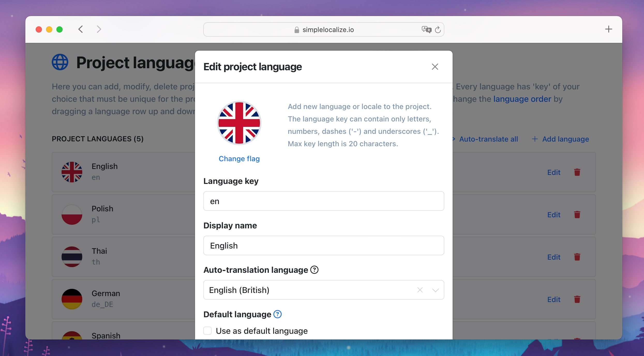
Task: Click the plus icon beside Add language
Action: tap(535, 139)
